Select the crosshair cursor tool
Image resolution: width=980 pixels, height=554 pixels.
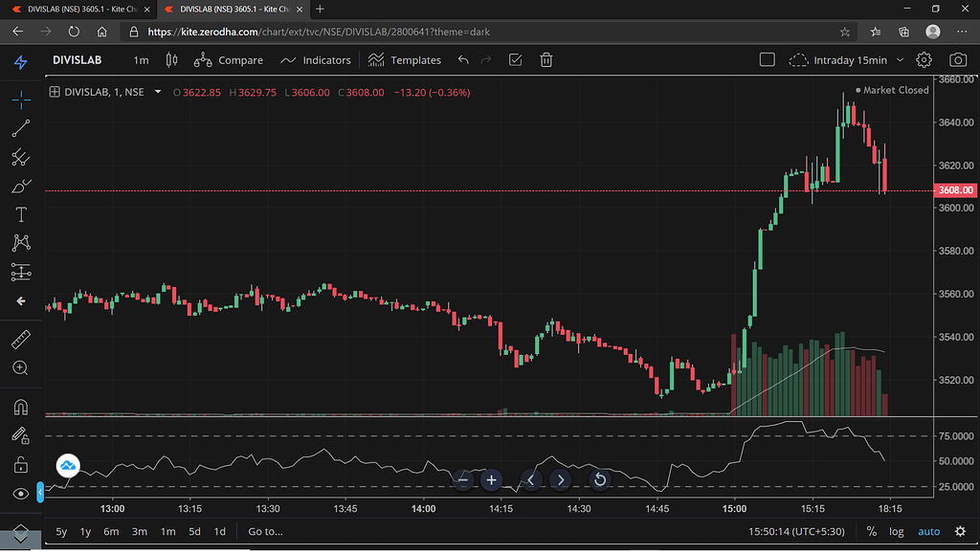point(20,100)
